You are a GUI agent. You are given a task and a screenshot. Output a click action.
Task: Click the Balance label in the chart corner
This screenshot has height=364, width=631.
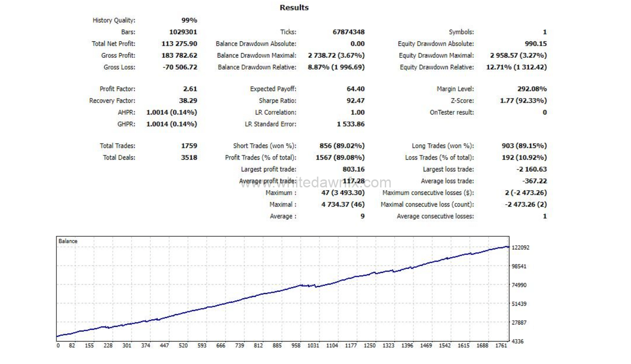pyautogui.click(x=68, y=241)
